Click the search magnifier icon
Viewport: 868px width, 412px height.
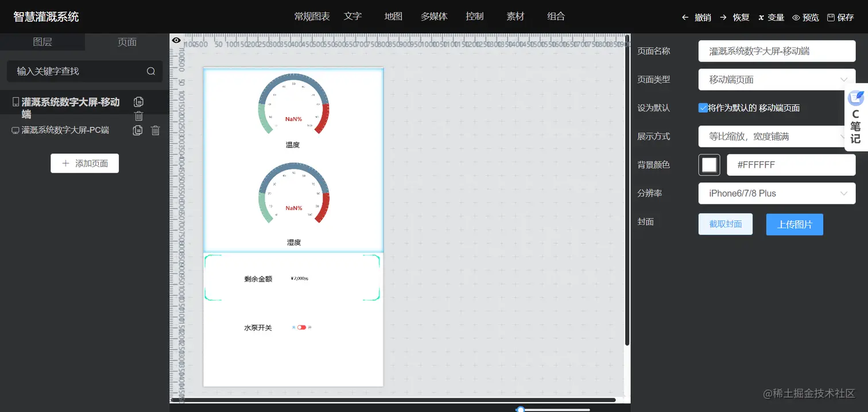(x=151, y=71)
